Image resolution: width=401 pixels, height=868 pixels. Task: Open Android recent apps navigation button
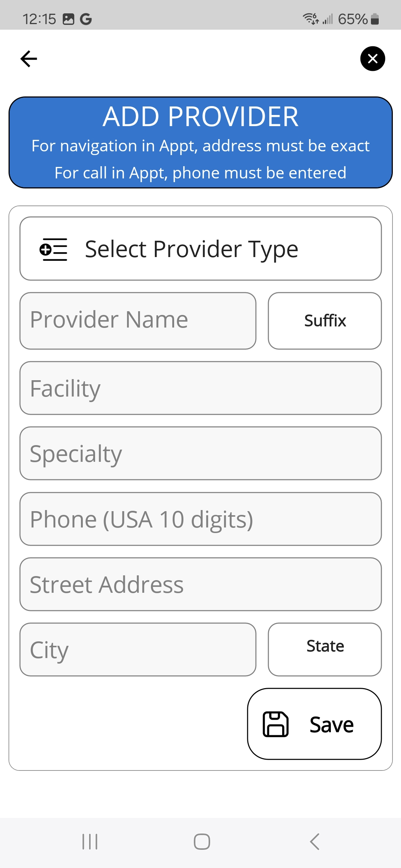pos(90,842)
